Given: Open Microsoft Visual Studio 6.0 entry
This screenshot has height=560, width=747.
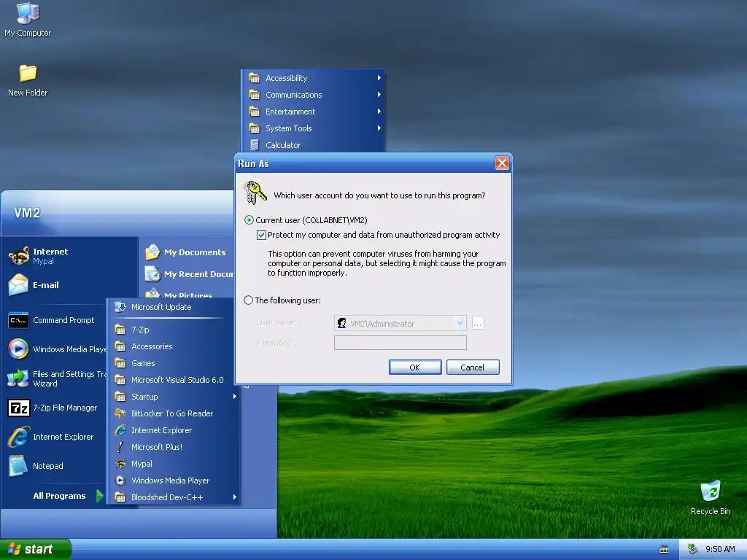Looking at the screenshot, I should point(174,379).
